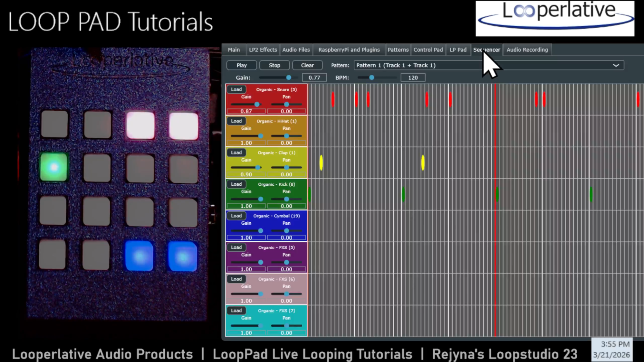Load a sample for FXS (5) track
Image resolution: width=644 pixels, height=362 pixels.
236,247
